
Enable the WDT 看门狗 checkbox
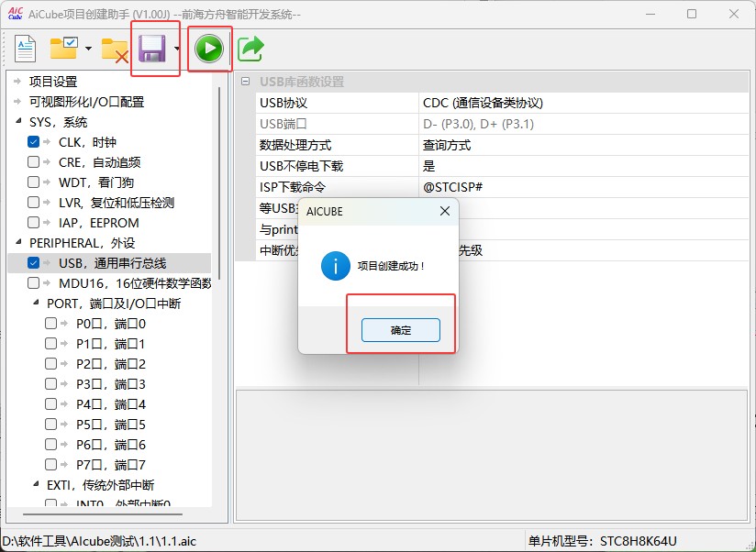pyautogui.click(x=33, y=182)
